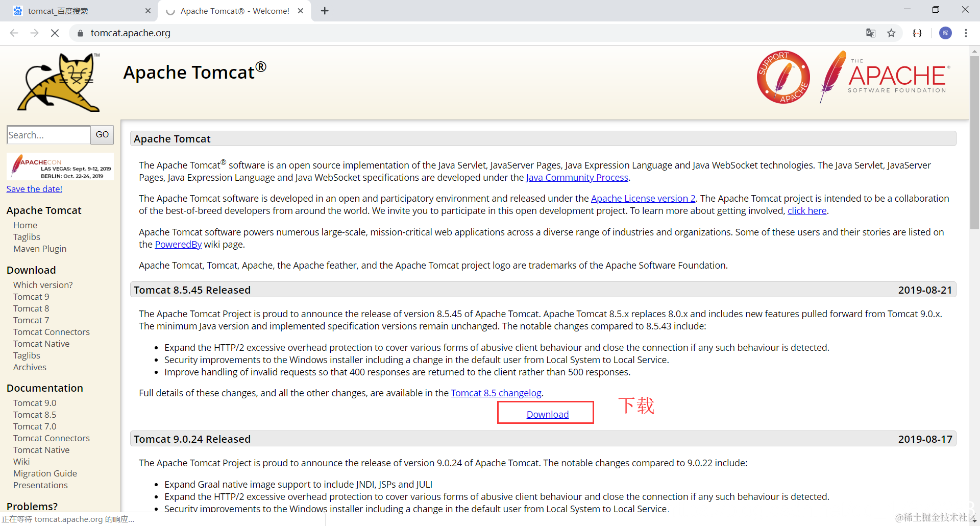This screenshot has height=526, width=980.
Task: Open Tomcat 9 download page
Action: click(31, 297)
